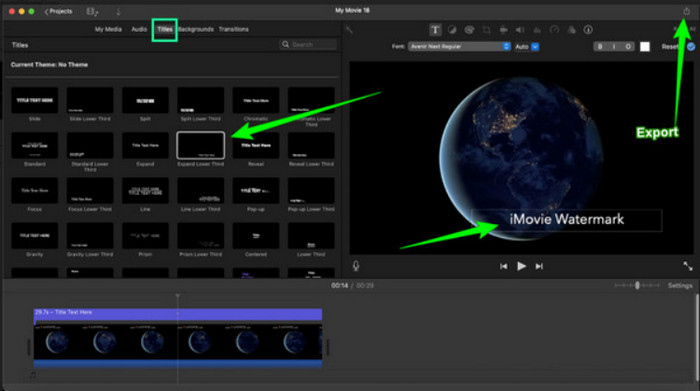Click the background music note icon
Screen dimensions: 700x391
[33, 375]
